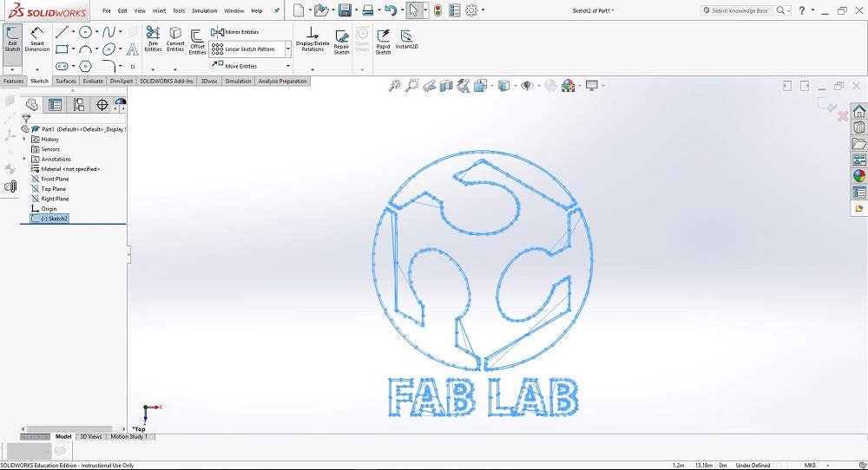Open the File menu

(106, 10)
